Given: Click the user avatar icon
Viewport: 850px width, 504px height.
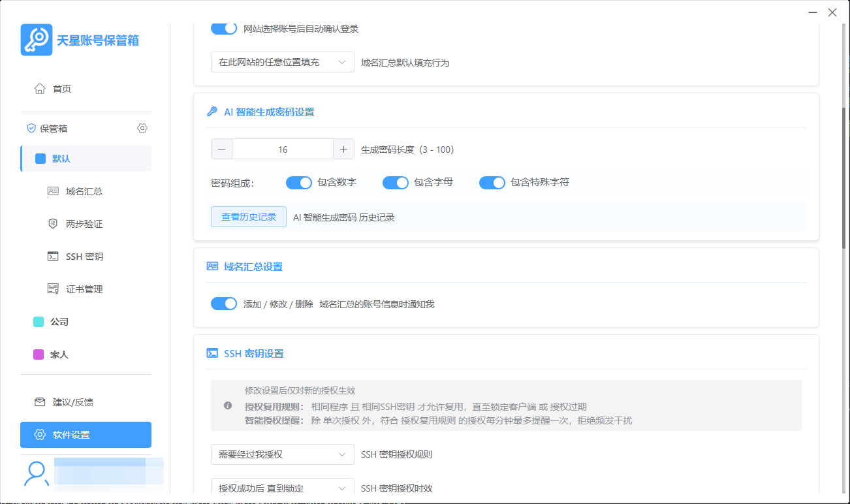Looking at the screenshot, I should [36, 474].
